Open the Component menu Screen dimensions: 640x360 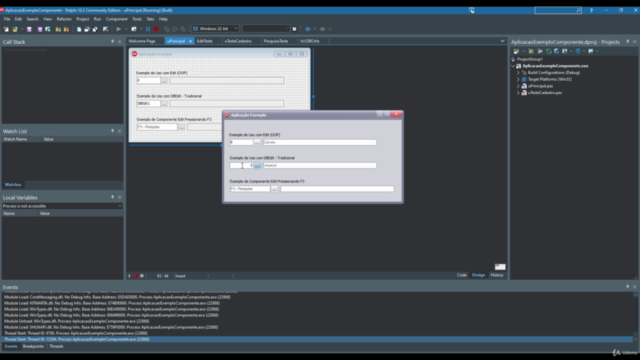tap(116, 19)
